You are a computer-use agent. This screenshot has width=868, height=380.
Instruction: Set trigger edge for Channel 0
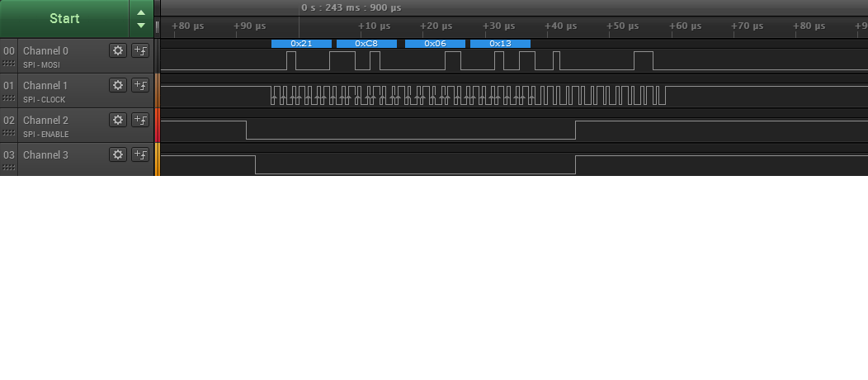tap(140, 50)
